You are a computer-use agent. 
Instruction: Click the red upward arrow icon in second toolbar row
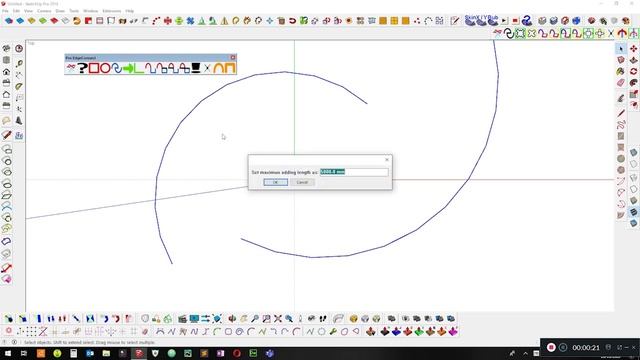[x=622, y=33]
